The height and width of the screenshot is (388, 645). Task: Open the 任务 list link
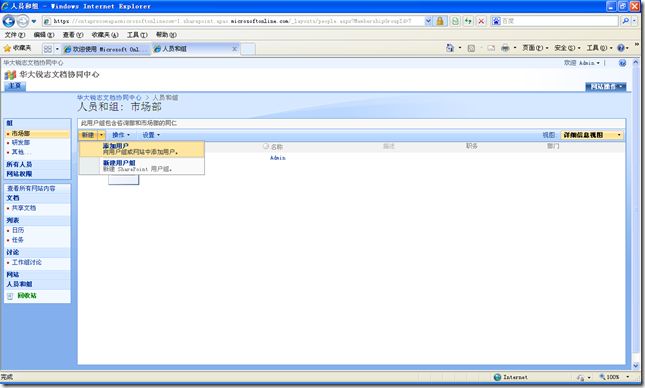(x=18, y=240)
